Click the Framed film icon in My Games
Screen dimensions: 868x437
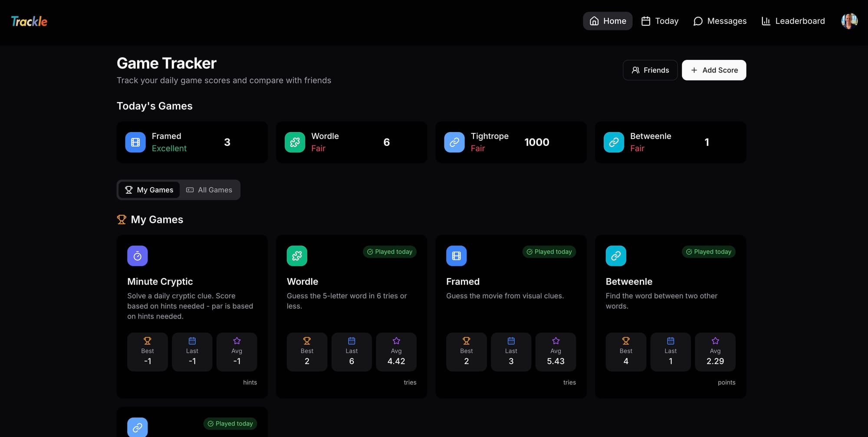tap(456, 256)
